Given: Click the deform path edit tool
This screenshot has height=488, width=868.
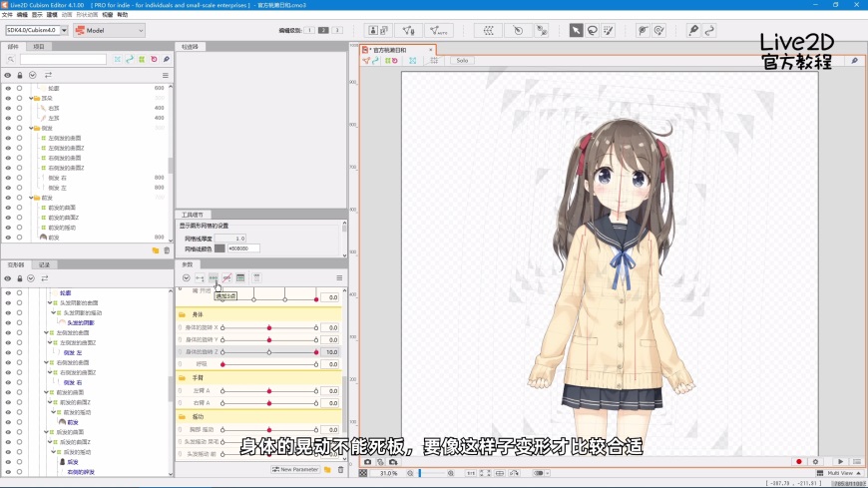Looking at the screenshot, I should (x=693, y=31).
